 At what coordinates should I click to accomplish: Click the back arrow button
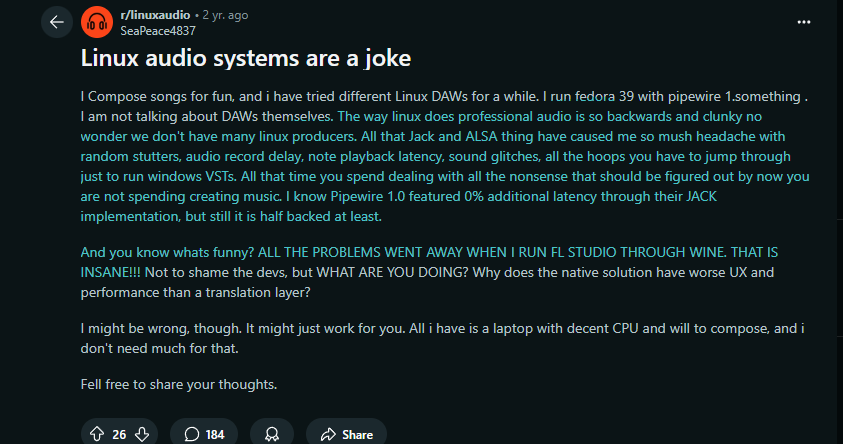point(56,21)
